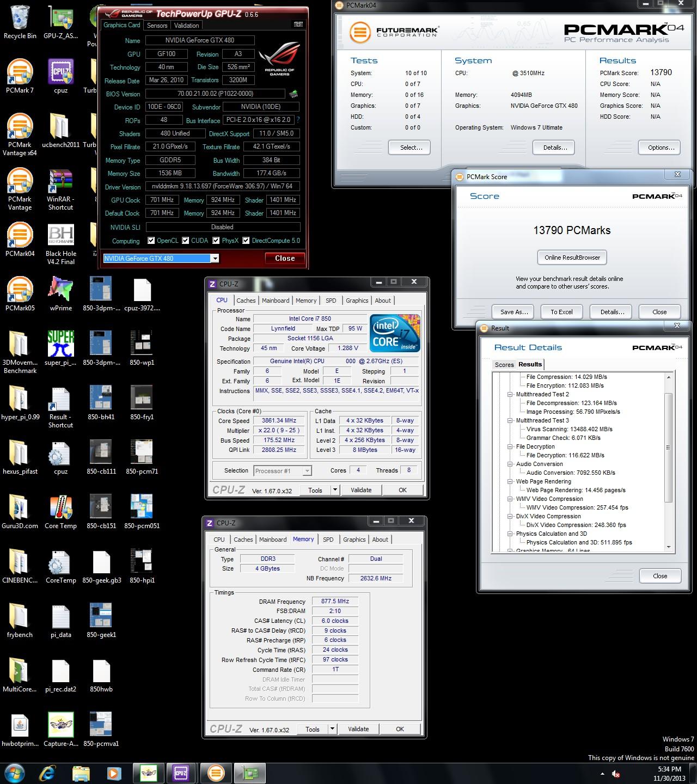Collapse Multithreaded Test 3 node

[x=510, y=420]
